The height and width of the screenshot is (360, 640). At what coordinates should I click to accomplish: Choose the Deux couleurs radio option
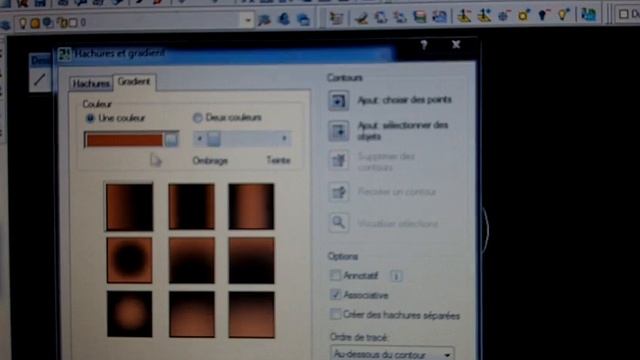(198, 118)
